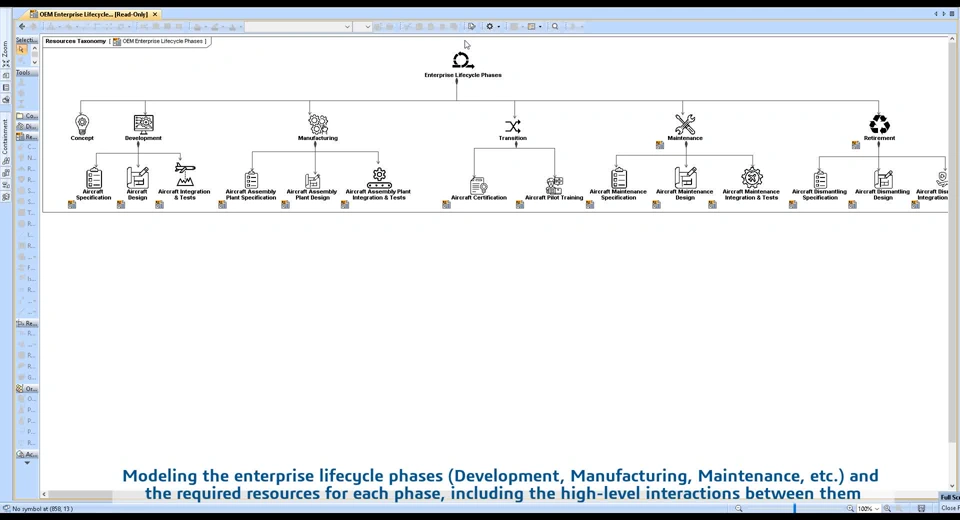Viewport: 960px width, 520px height.
Task: Click the down arrow at the palette bottom
Action: (27, 463)
